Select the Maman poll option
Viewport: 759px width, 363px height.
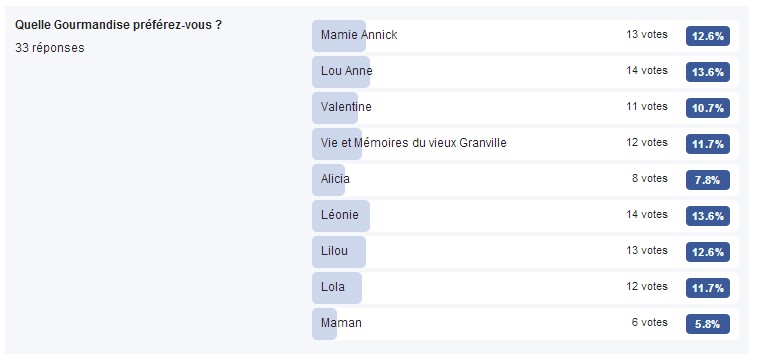525,324
